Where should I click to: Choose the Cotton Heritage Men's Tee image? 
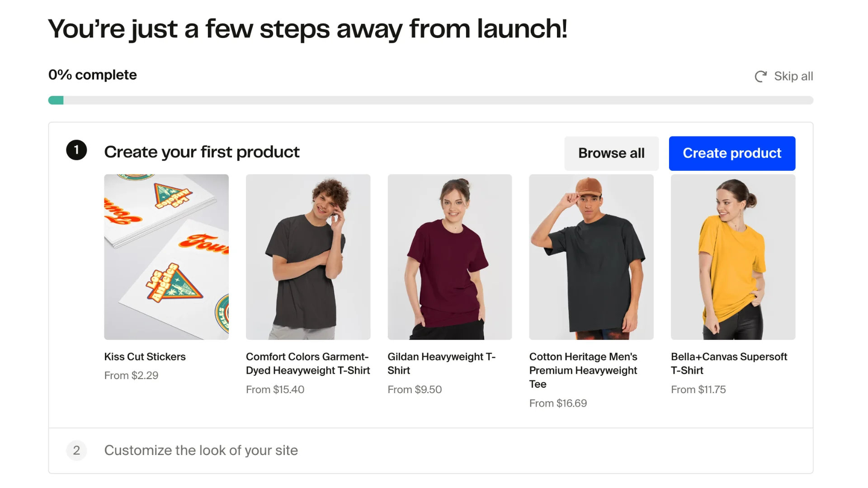pyautogui.click(x=591, y=257)
